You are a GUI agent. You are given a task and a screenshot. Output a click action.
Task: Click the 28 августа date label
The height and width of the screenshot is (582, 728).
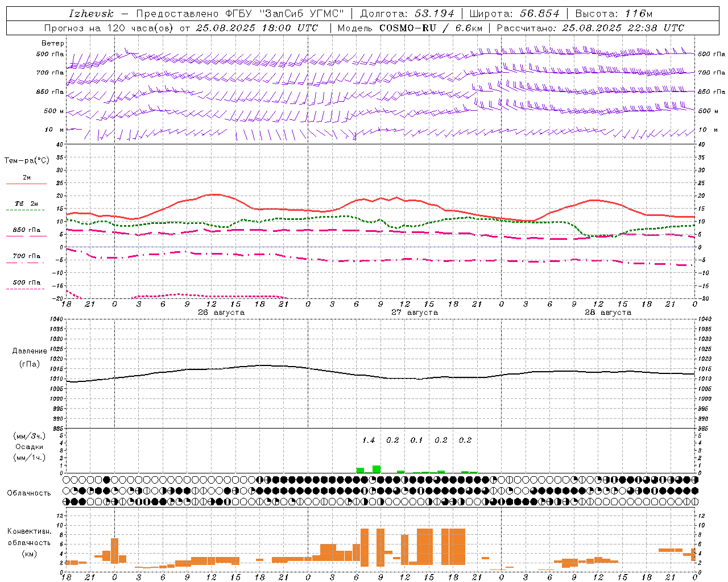(608, 313)
